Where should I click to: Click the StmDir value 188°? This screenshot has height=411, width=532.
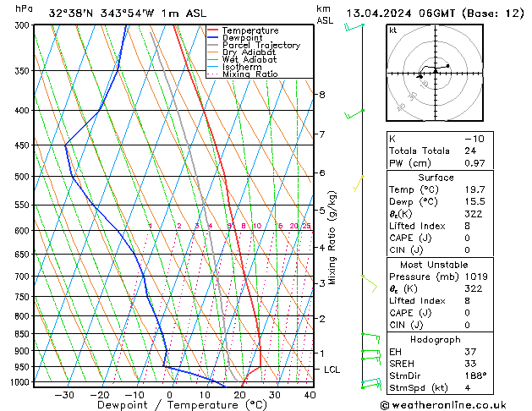tap(475, 375)
